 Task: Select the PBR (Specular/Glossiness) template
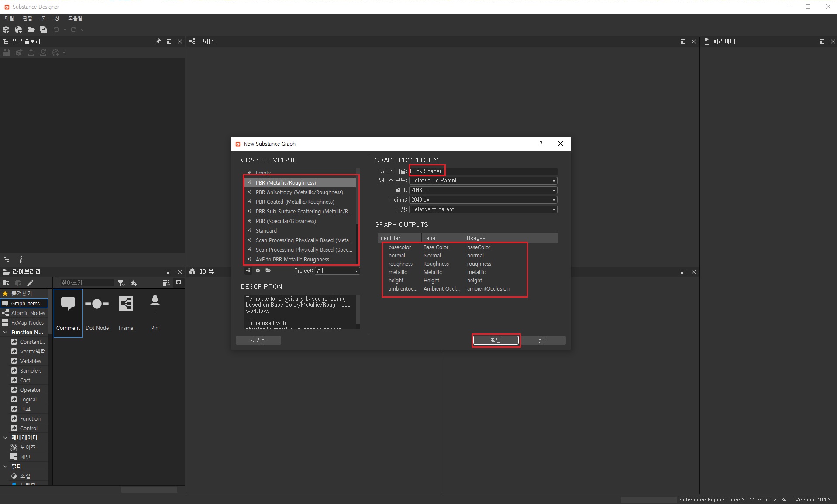(300, 221)
